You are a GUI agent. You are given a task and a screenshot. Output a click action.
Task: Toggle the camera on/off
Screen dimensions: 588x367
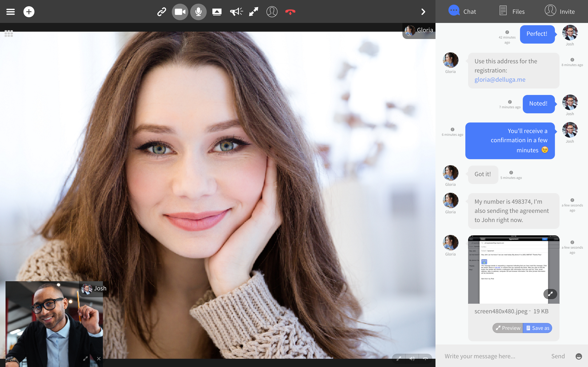click(180, 12)
